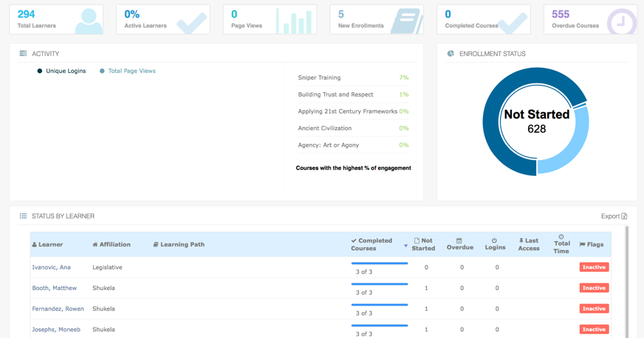Sort by Last Access column header
Viewport: 644px width, 338px height.
pos(528,244)
